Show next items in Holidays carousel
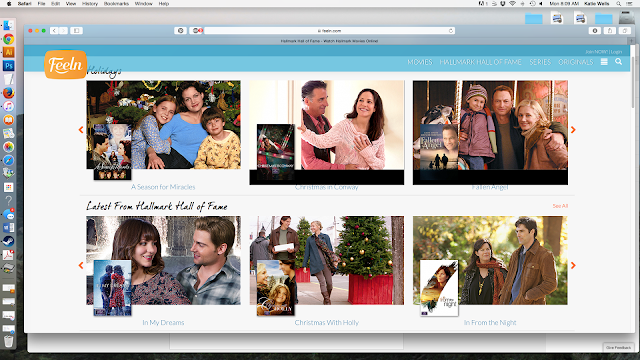Screen dimensions: 640x360 (573, 130)
